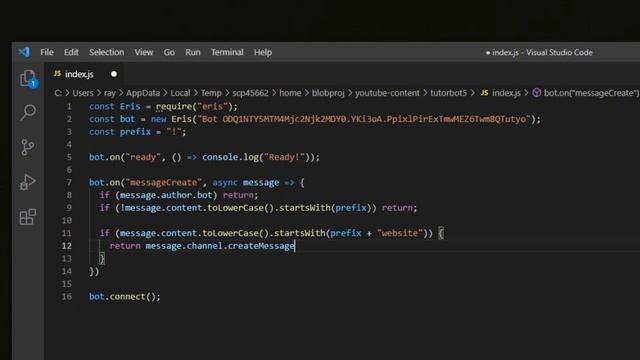640x360 pixels.
Task: Click the tutorbot5 breadcrumb segment
Action: click(x=448, y=93)
